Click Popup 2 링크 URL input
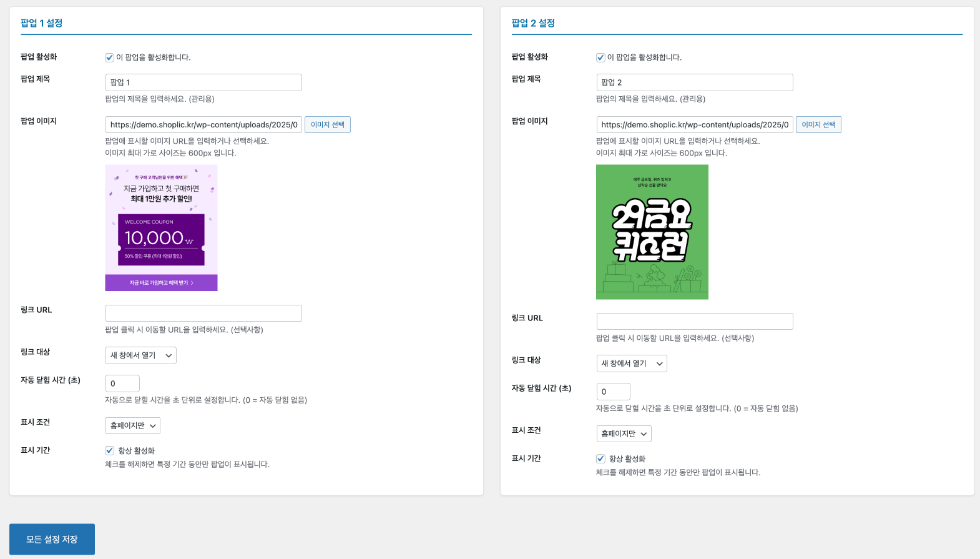Viewport: 980px width, 559px height. point(694,322)
